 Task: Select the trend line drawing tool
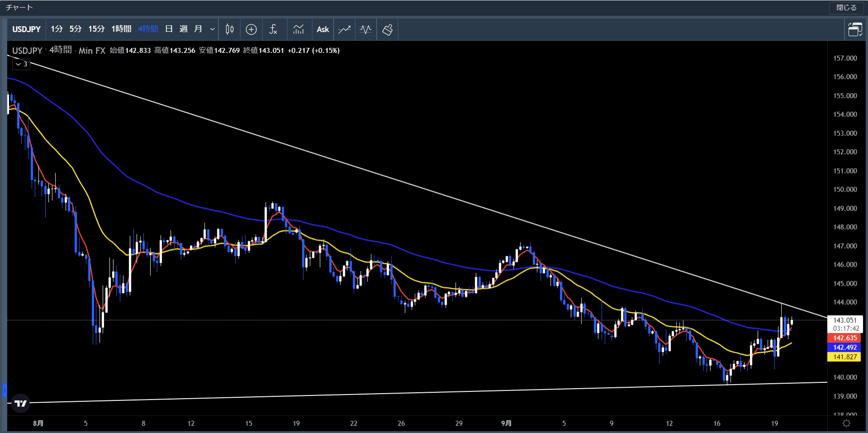(344, 29)
